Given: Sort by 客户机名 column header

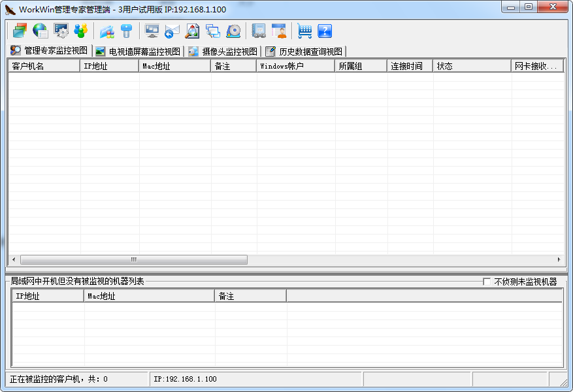Looking at the screenshot, I should coord(44,66).
